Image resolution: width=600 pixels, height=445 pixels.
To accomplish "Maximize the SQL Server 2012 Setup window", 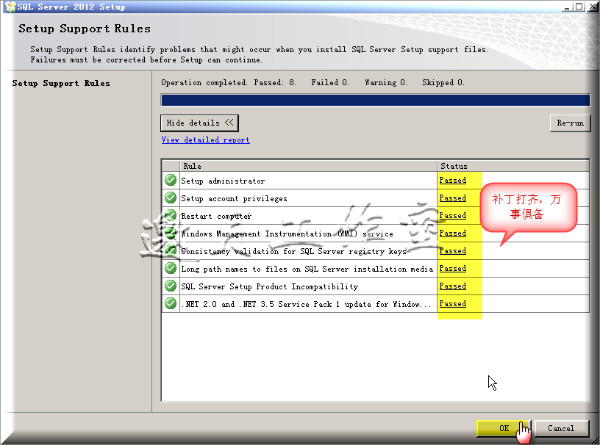I will pos(579,7).
